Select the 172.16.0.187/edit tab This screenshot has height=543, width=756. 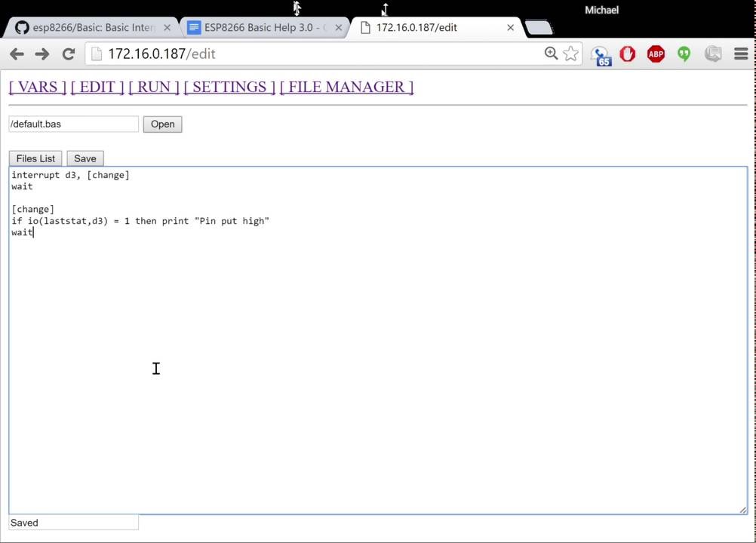coord(436,27)
